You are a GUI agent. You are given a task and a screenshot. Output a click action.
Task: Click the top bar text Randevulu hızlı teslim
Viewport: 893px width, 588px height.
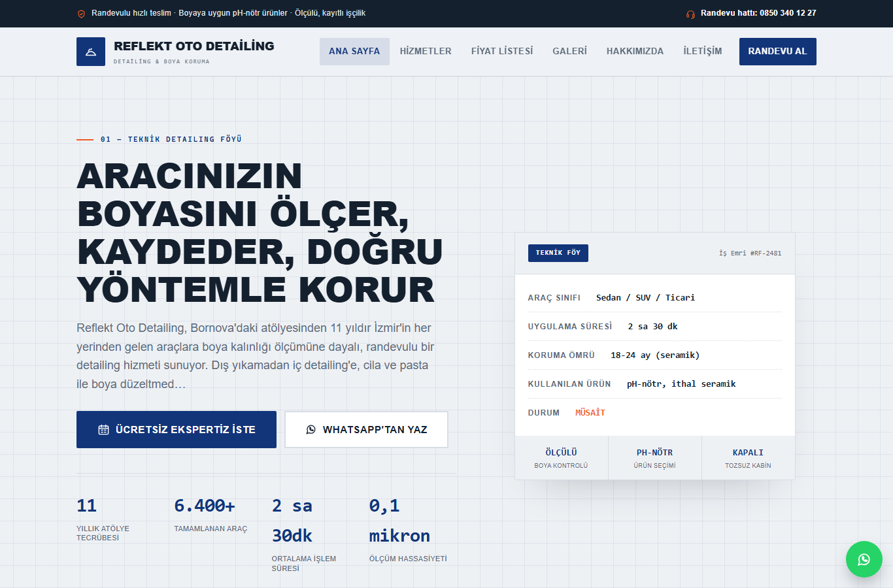131,13
